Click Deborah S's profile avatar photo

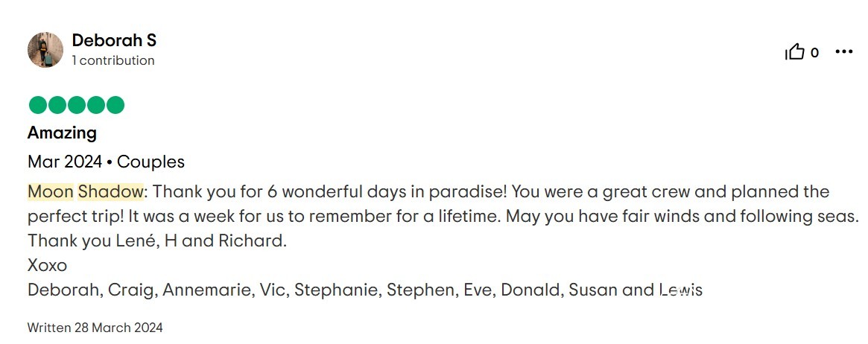(45, 50)
